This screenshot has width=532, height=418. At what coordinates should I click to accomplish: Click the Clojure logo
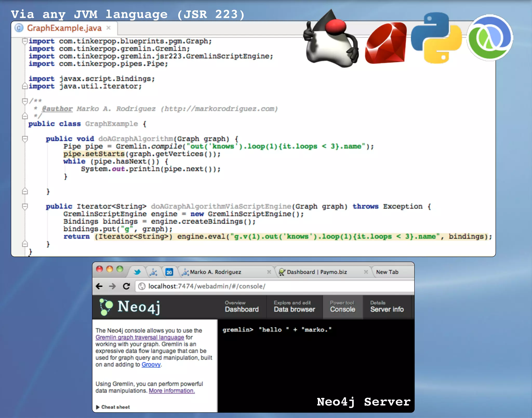(490, 38)
